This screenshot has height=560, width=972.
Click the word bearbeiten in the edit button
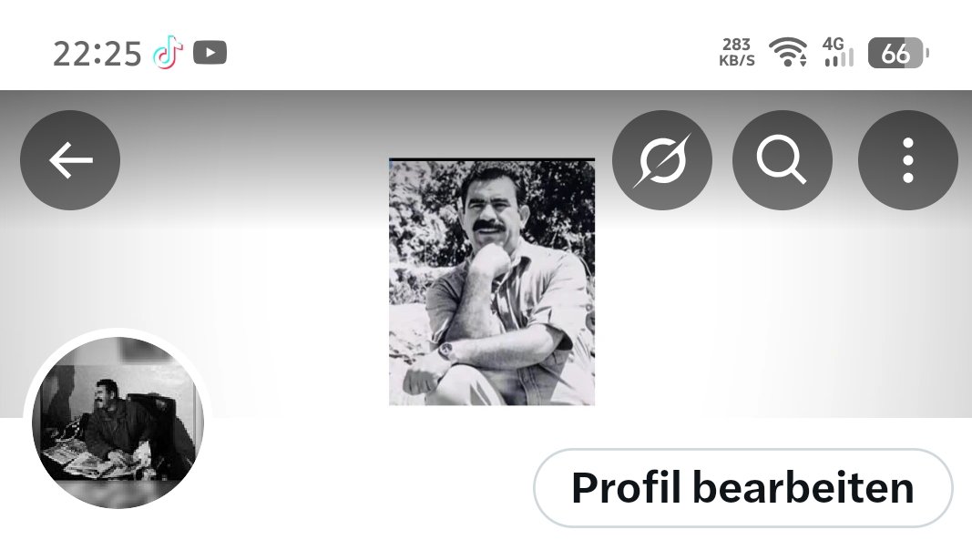[803, 488]
